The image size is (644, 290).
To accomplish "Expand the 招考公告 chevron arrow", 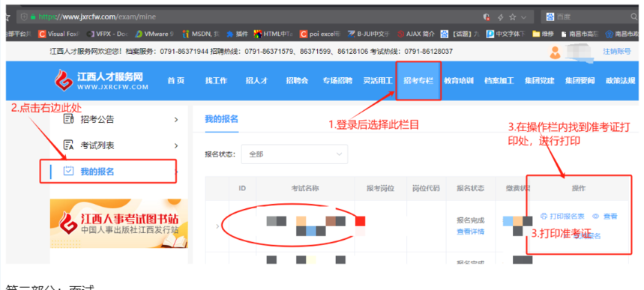I will click(x=176, y=120).
